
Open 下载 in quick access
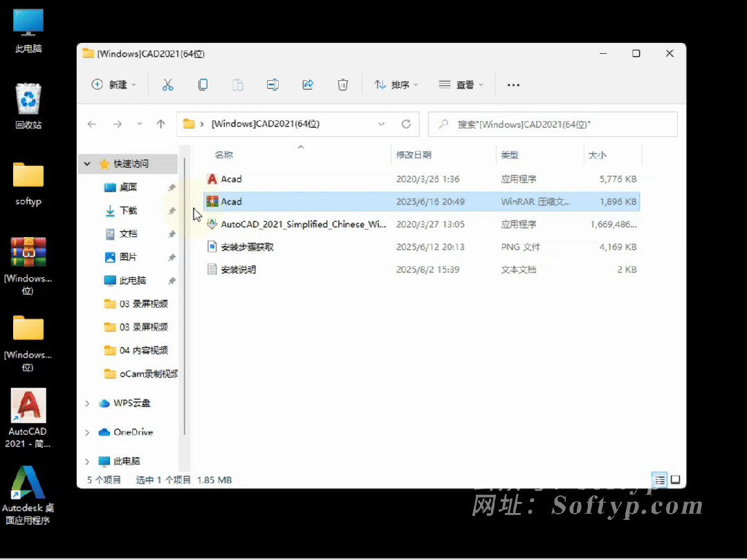pyautogui.click(x=128, y=210)
